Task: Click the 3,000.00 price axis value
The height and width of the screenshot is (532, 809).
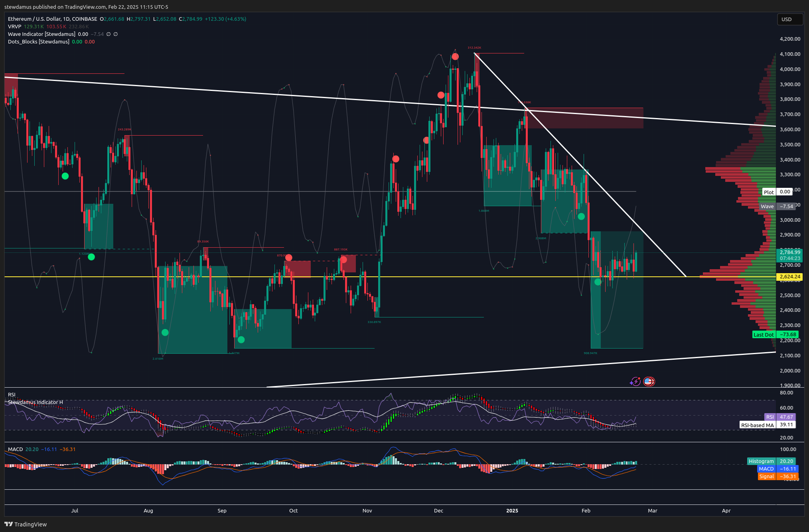Action: tap(790, 220)
